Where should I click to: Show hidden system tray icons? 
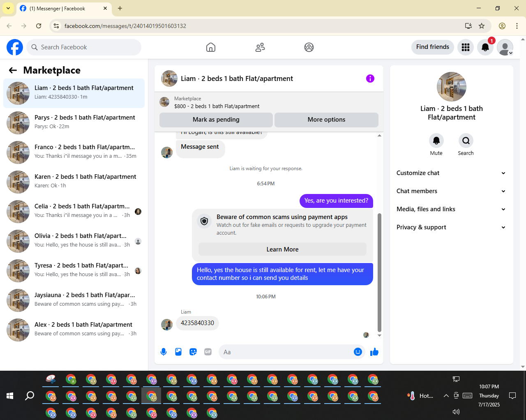(x=446, y=396)
